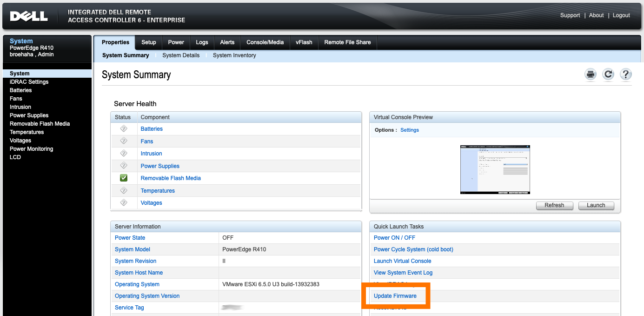Select Removable Flash Media in the sidebar
Viewport: 644px width, 316px height.
pos(40,124)
